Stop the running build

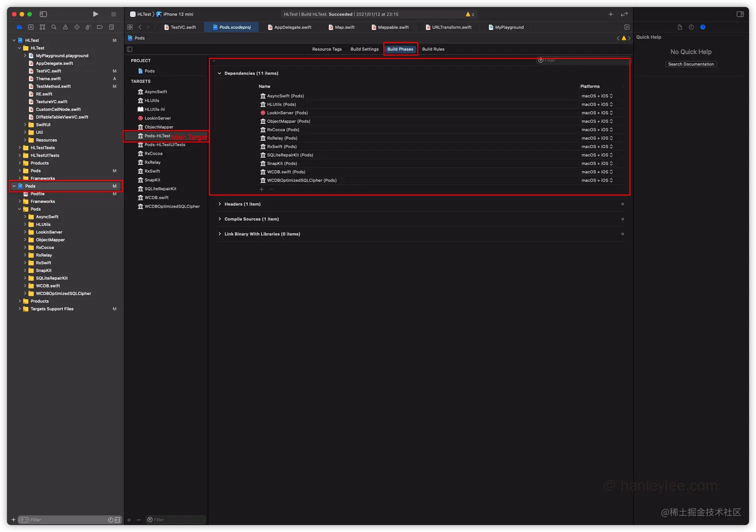pos(113,14)
